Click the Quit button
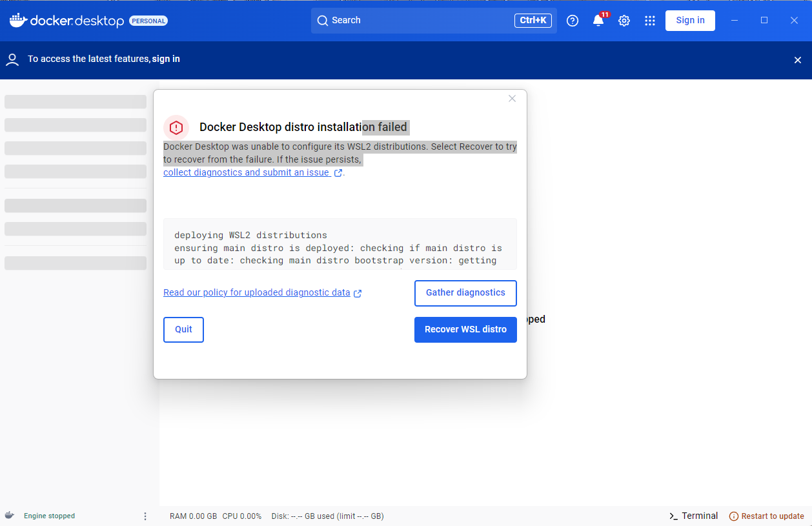Viewport: 812px width, 526px height. click(x=183, y=330)
